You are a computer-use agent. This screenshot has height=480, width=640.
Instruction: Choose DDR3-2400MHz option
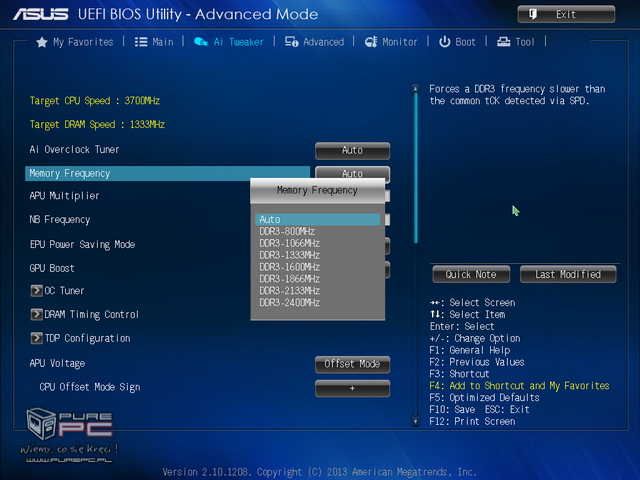[289, 302]
